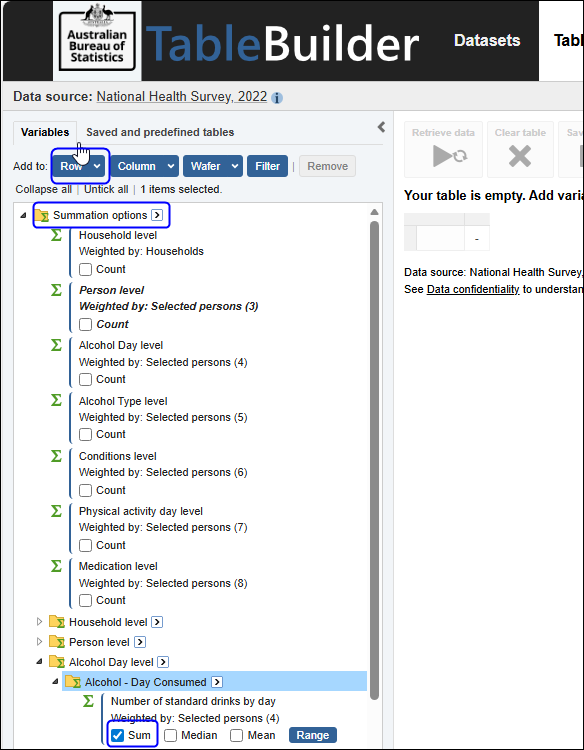Enable the Median checkbox

pos(170,735)
